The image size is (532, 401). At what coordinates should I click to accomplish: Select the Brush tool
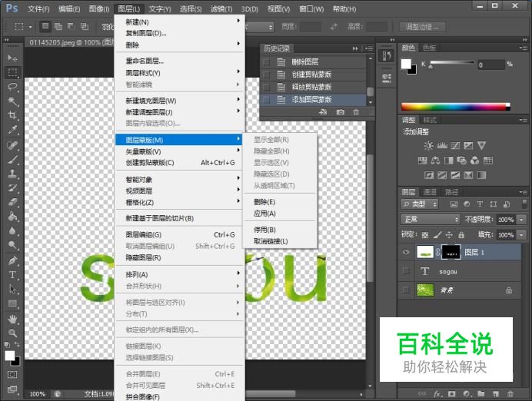pos(12,159)
